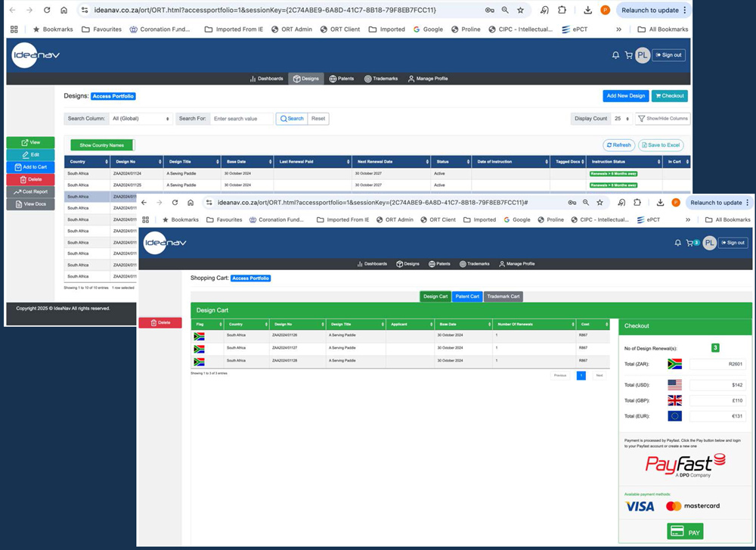This screenshot has height=550, width=756.
Task: Sort by Instruction Status column
Action: (624, 162)
